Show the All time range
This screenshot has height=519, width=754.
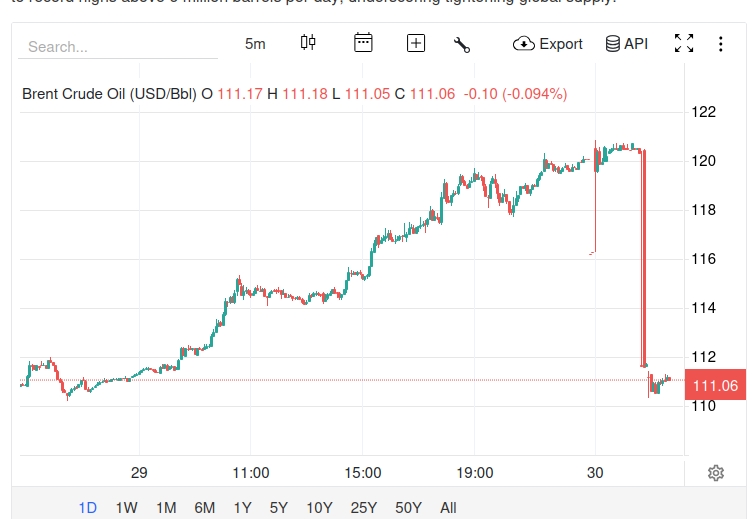[448, 507]
